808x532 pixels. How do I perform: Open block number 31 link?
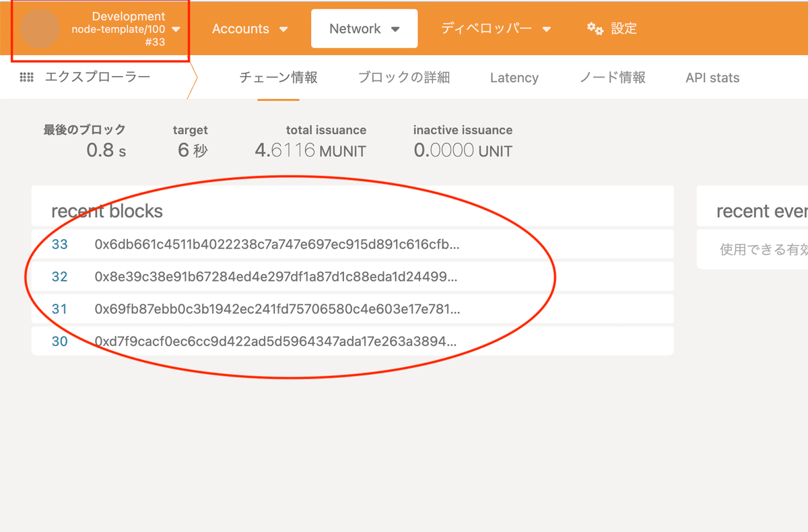(60, 309)
